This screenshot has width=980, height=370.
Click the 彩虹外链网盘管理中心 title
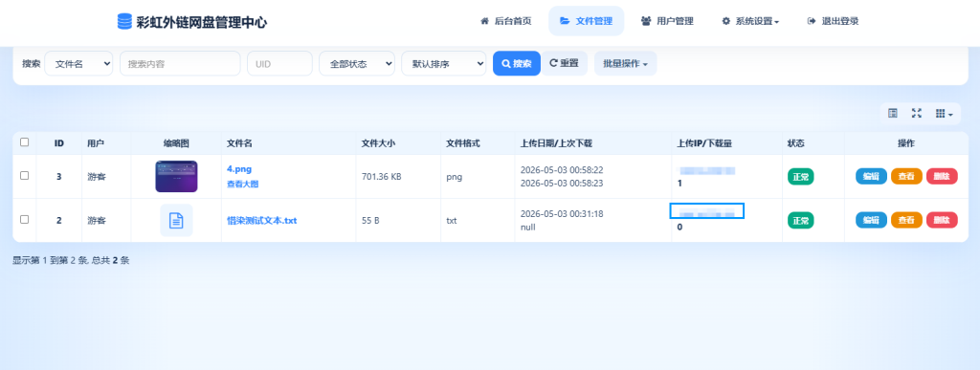(202, 22)
